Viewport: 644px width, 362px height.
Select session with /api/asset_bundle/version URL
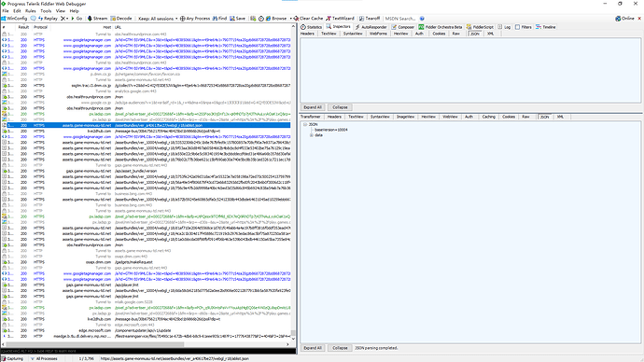click(x=146, y=171)
